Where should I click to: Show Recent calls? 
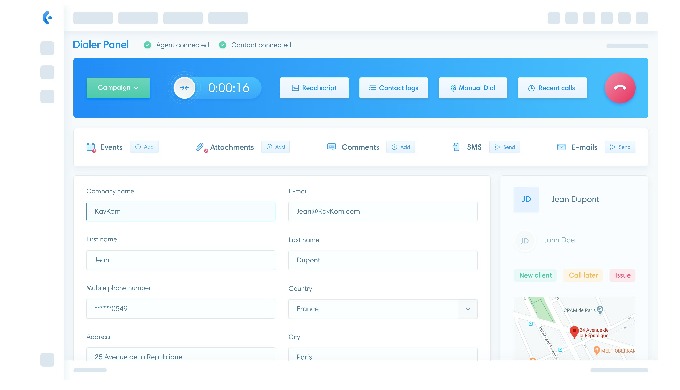(552, 88)
